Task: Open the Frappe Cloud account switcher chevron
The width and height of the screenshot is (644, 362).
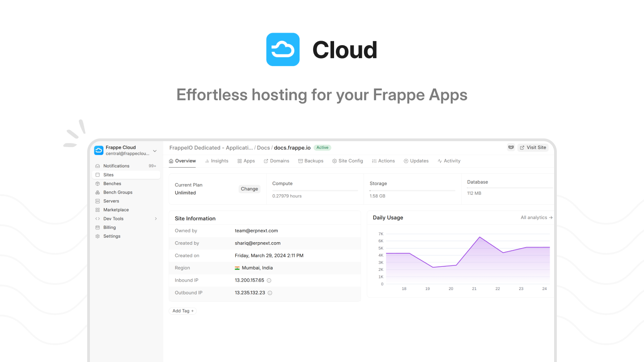Action: 155,151
